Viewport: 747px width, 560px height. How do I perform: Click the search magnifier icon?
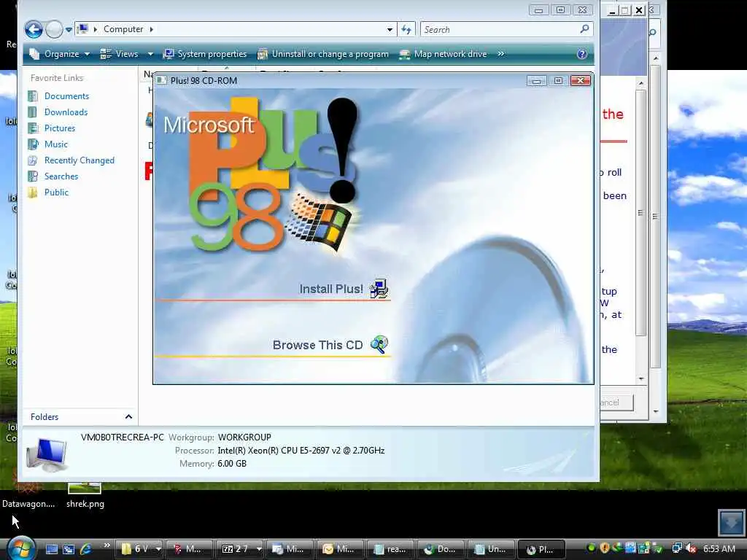pos(584,29)
